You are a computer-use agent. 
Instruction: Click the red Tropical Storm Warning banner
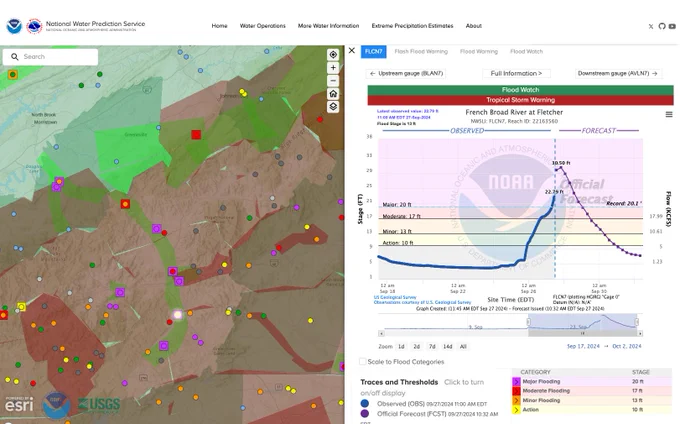pos(520,100)
